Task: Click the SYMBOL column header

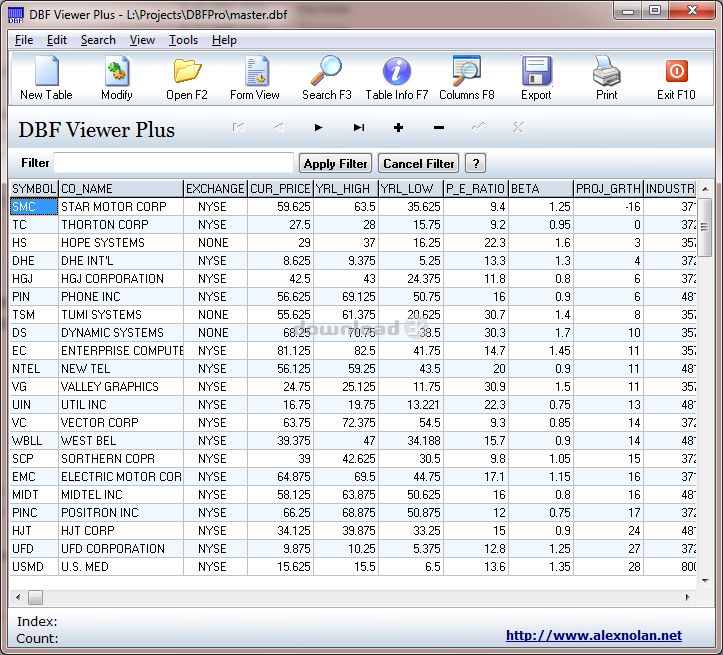Action: (x=34, y=189)
